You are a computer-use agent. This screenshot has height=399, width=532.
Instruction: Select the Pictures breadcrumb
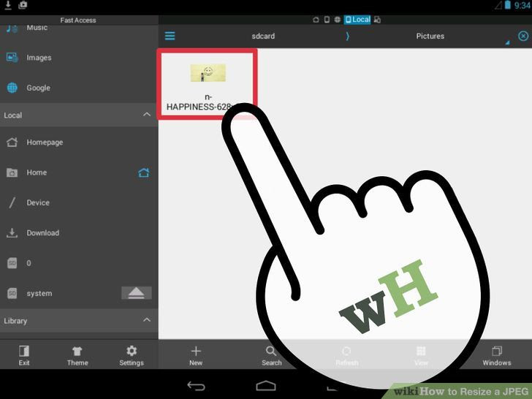(x=430, y=36)
